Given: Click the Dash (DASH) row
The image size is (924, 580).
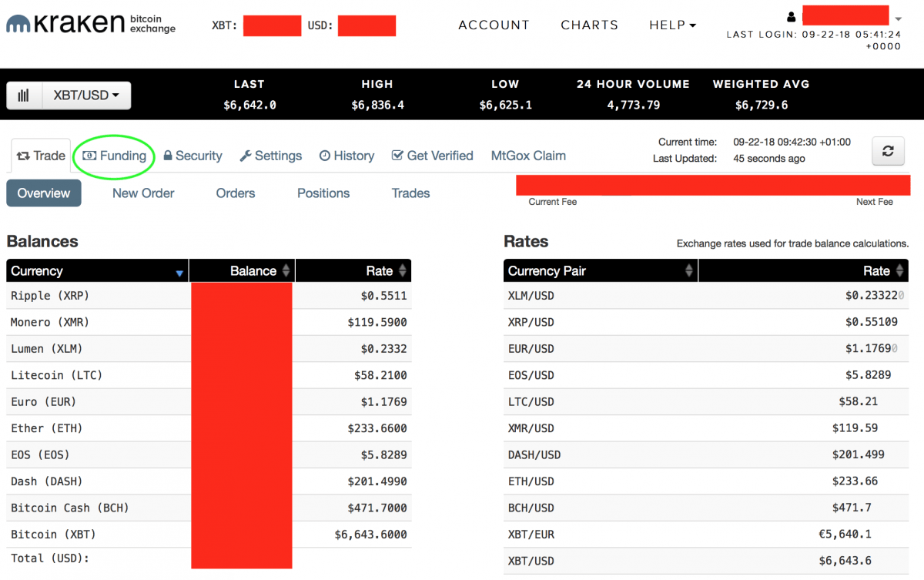Looking at the screenshot, I should tap(209, 481).
